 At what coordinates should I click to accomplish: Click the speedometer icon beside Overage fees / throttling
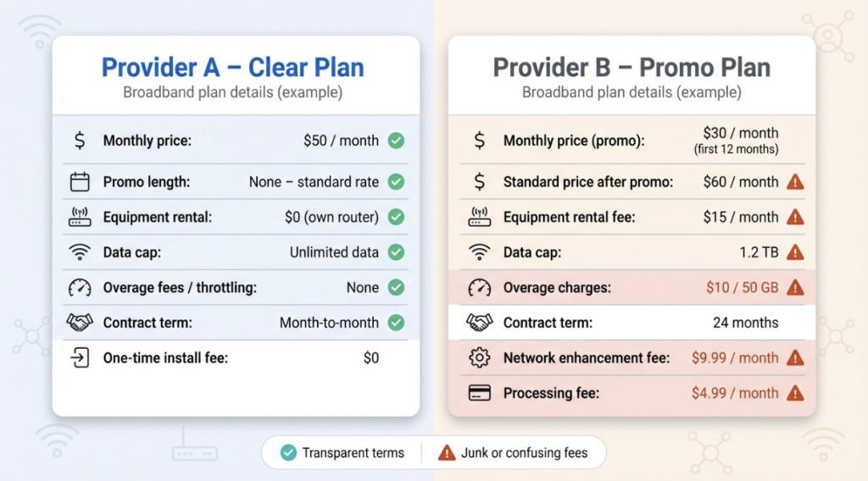tap(79, 288)
